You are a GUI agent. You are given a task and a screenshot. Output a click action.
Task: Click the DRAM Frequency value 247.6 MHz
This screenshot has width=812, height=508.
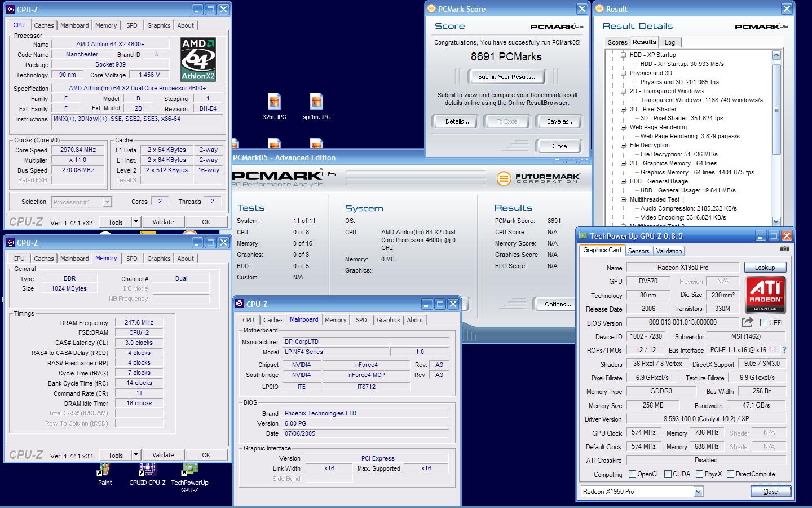point(139,323)
